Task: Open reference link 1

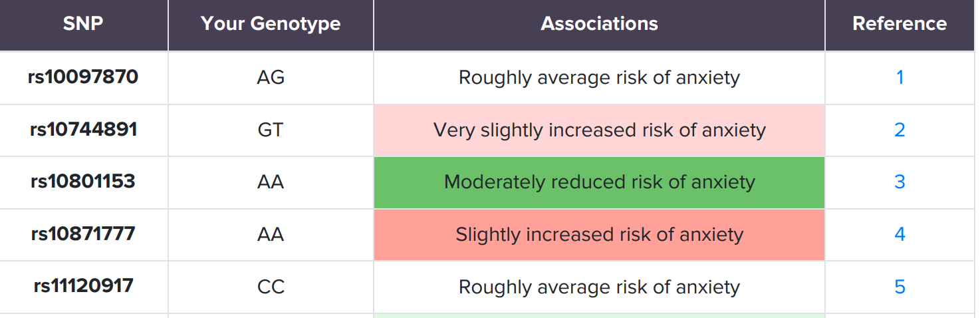Action: click(x=900, y=78)
